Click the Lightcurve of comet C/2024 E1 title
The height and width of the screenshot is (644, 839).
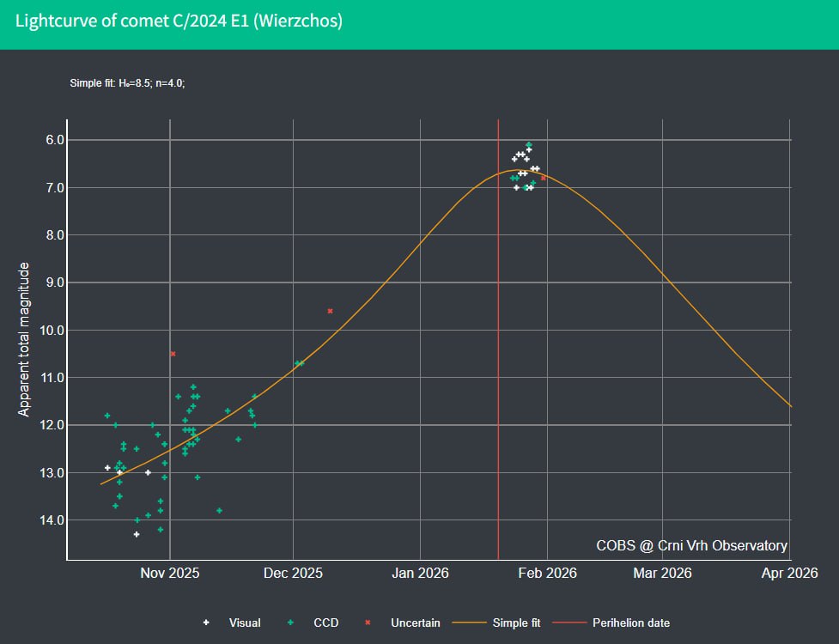point(179,21)
